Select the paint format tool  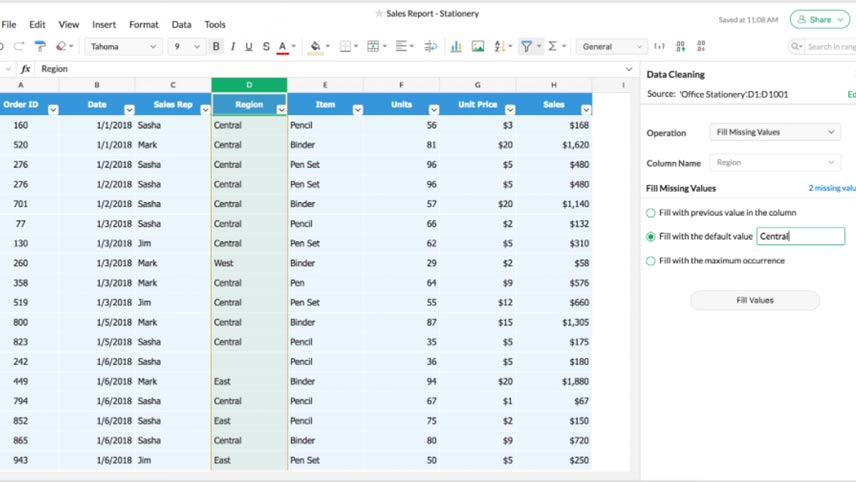(x=40, y=46)
